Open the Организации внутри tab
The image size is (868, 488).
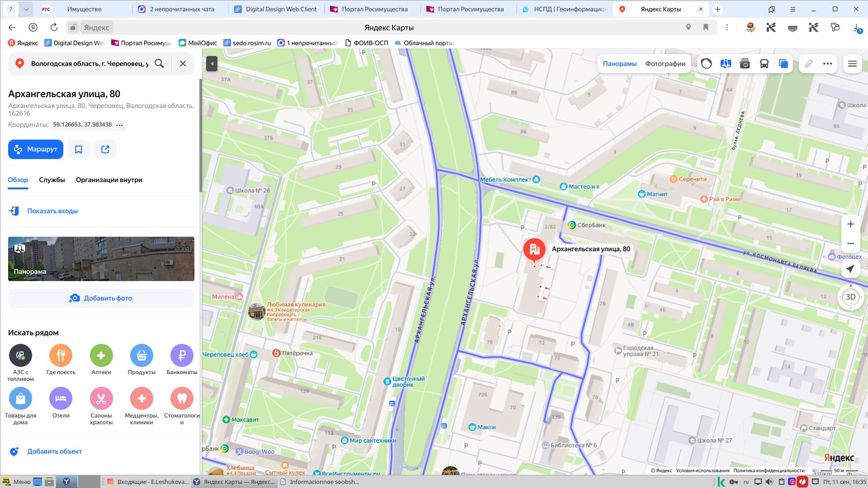tap(109, 180)
